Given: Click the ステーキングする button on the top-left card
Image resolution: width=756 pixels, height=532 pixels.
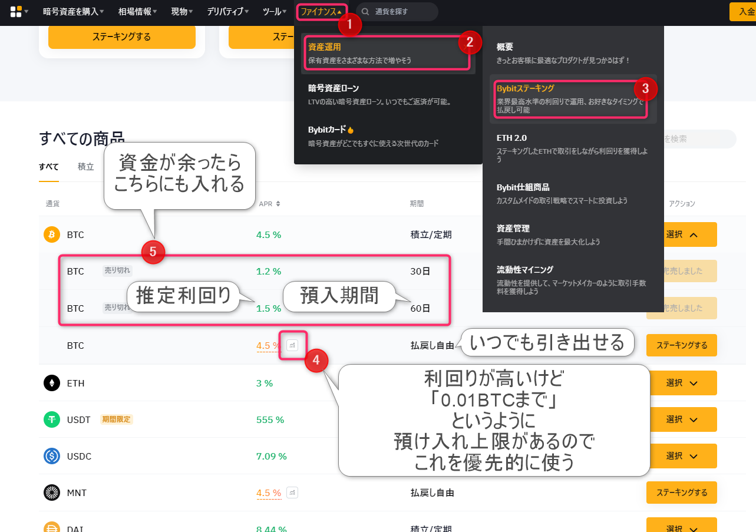Looking at the screenshot, I should coord(122,37).
